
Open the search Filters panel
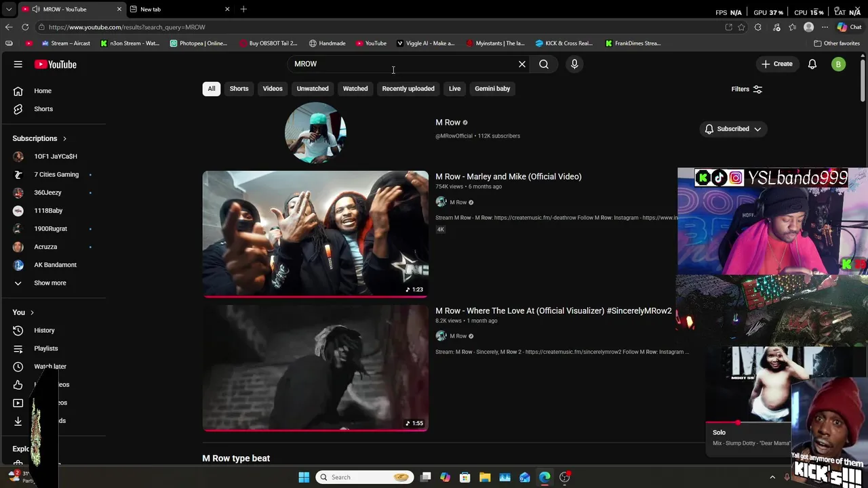(x=747, y=89)
